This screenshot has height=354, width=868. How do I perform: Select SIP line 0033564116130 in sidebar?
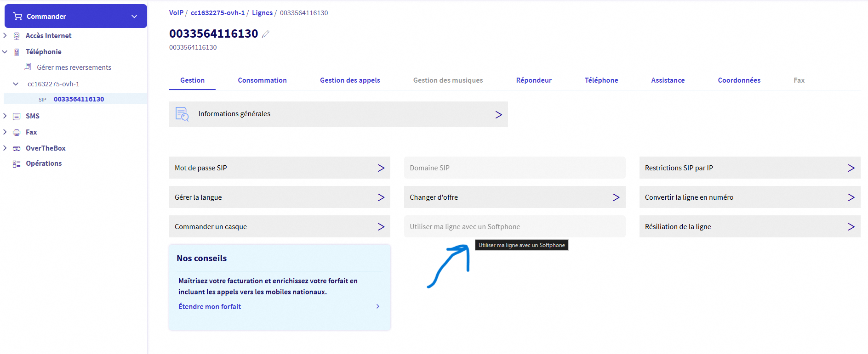(x=79, y=99)
